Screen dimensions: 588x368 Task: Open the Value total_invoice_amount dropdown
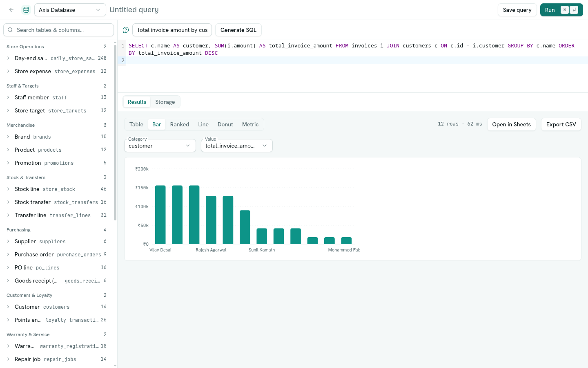pyautogui.click(x=237, y=146)
